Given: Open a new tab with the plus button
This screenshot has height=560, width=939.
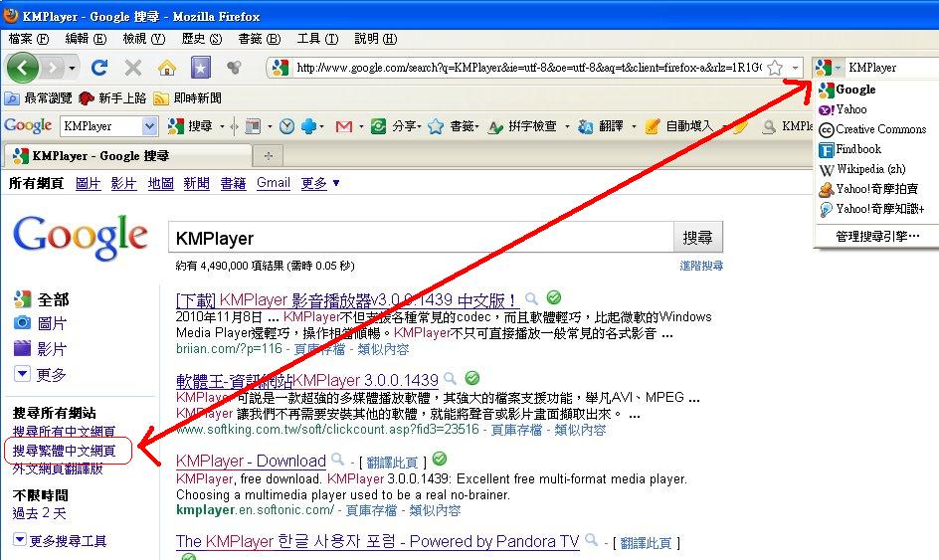Looking at the screenshot, I should coord(269,156).
